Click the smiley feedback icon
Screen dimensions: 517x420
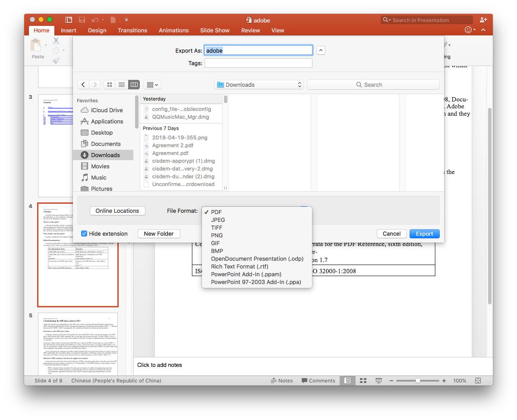(x=468, y=30)
